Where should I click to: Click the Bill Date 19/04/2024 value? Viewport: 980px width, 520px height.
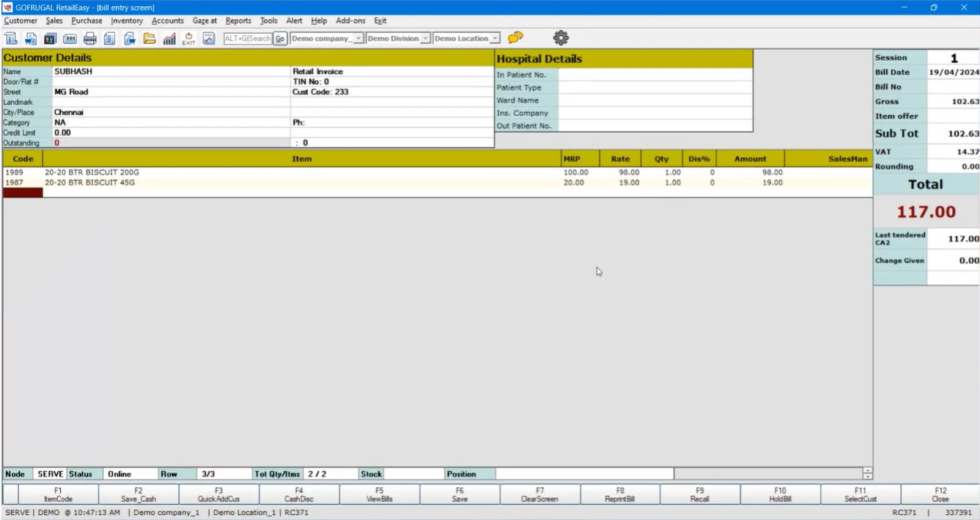pyautogui.click(x=954, y=72)
